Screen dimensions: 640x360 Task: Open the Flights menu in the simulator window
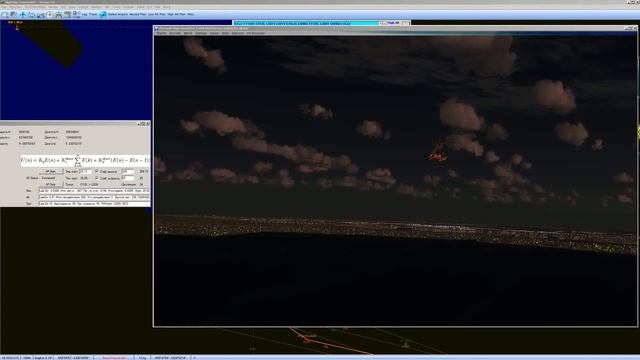pos(161,33)
